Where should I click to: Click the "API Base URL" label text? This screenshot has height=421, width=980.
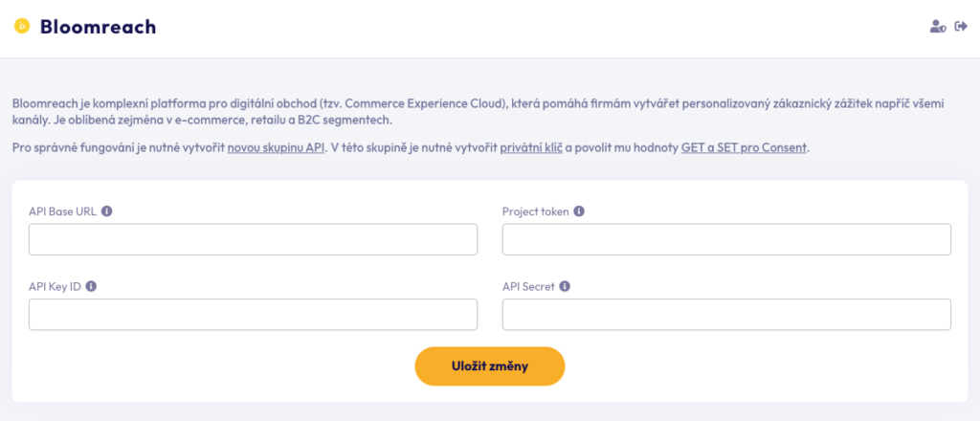tap(62, 211)
